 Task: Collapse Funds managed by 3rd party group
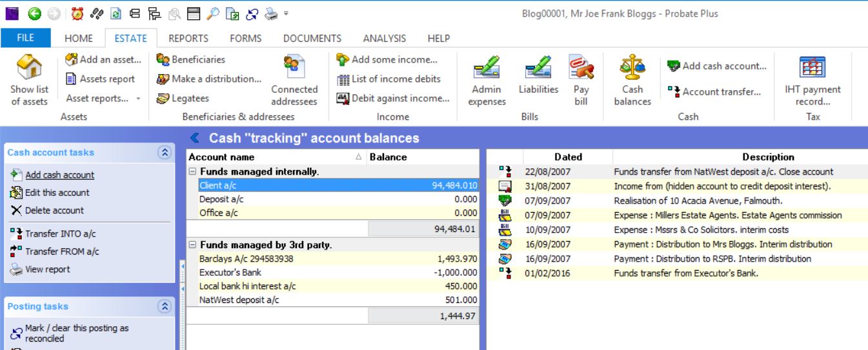(x=192, y=246)
